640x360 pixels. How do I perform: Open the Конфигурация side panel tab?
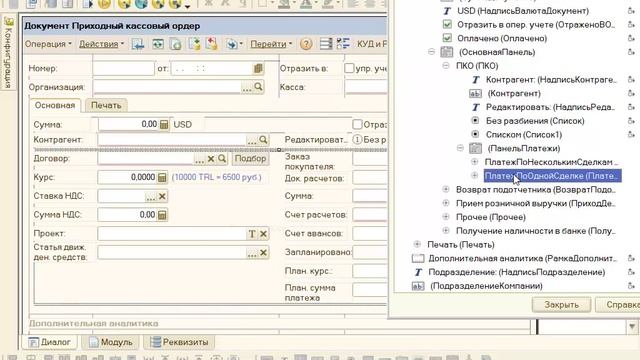[x=9, y=53]
